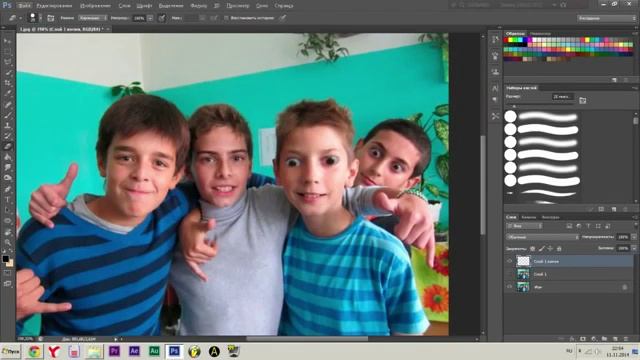This screenshot has width=640, height=360.
Task: Select the Lasso tool
Action: click(x=7, y=62)
